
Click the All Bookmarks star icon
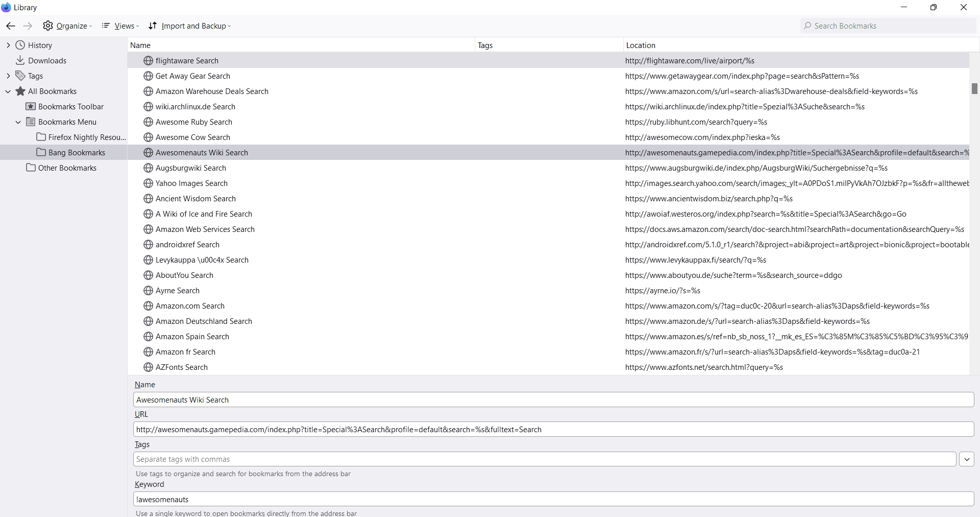click(x=20, y=91)
